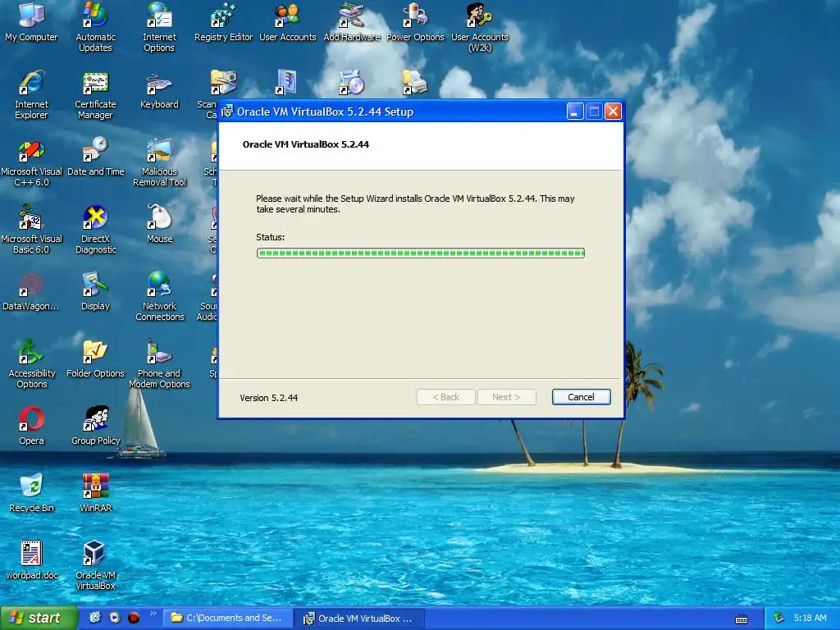Select the Certificate Manager shortcut
Screen dimensions: 840x630
pyautogui.click(x=95, y=94)
